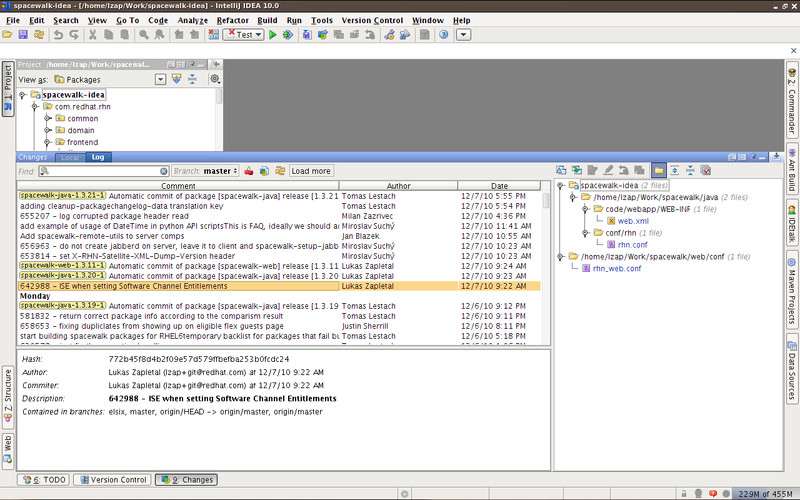This screenshot has width=800, height=500.
Task: Open the Analyze menu
Action: tap(192, 20)
